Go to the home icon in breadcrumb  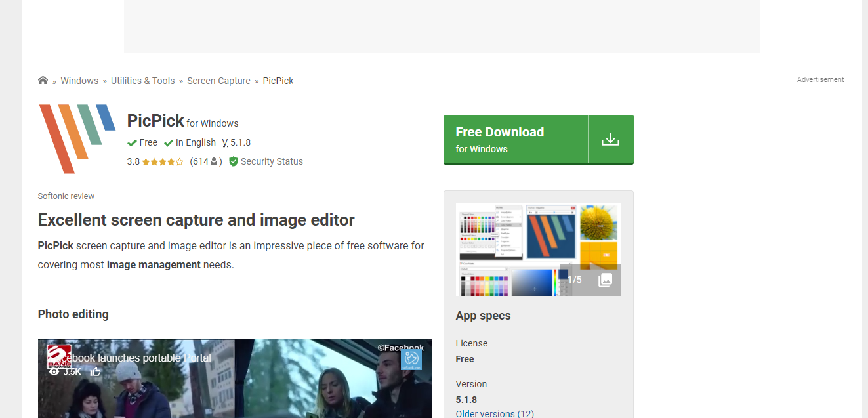tap(43, 80)
